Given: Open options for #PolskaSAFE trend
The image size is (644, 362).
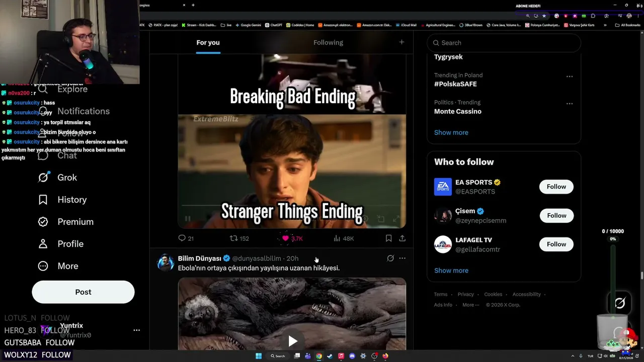Looking at the screenshot, I should pyautogui.click(x=570, y=76).
